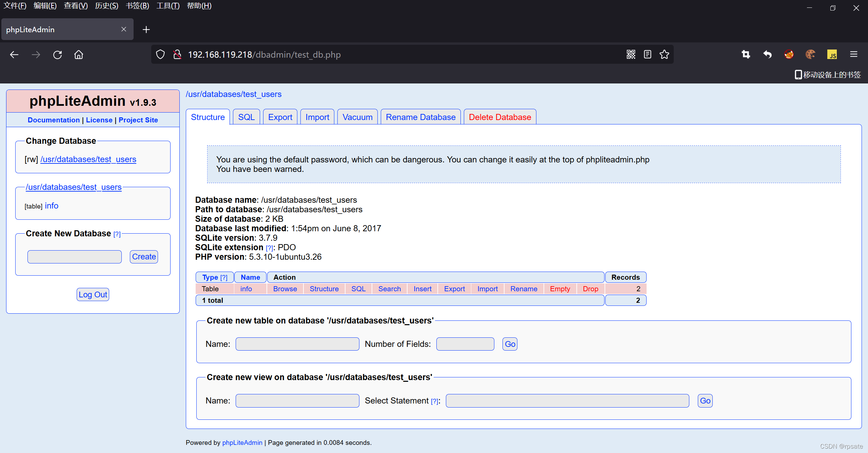Bookmark this page with star icon

coord(664,54)
